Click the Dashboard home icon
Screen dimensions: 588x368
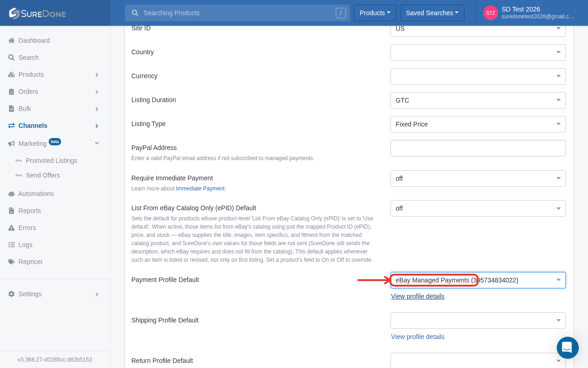point(11,40)
